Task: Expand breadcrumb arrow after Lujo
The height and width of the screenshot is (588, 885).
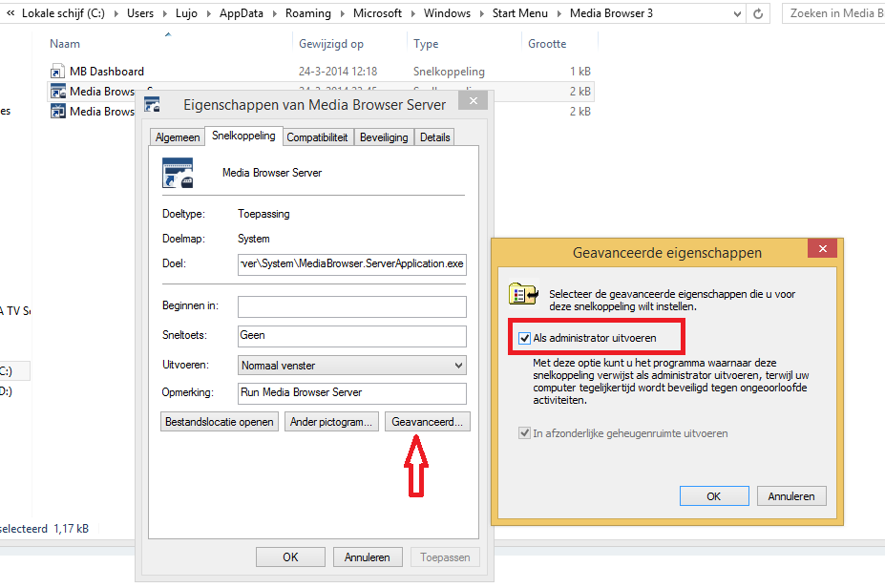Action: click(208, 13)
